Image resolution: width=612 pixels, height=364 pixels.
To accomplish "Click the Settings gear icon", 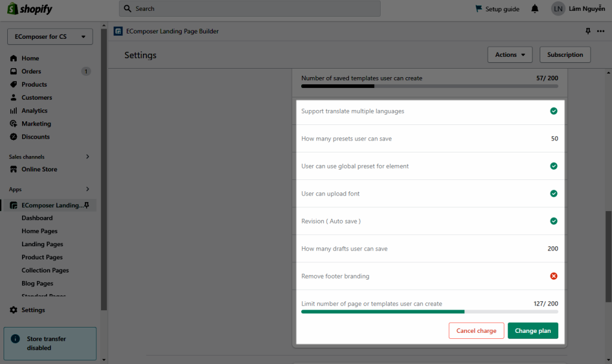I will (14, 310).
